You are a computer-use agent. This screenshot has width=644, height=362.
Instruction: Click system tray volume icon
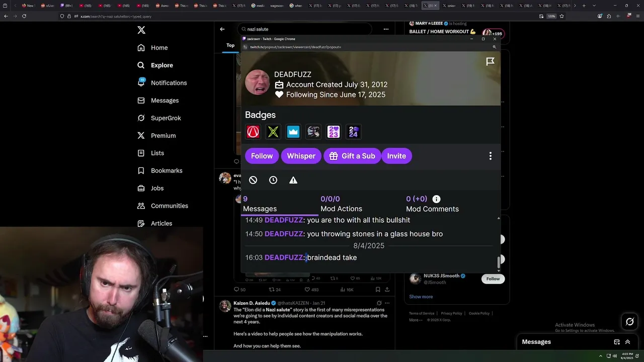[x=615, y=355]
